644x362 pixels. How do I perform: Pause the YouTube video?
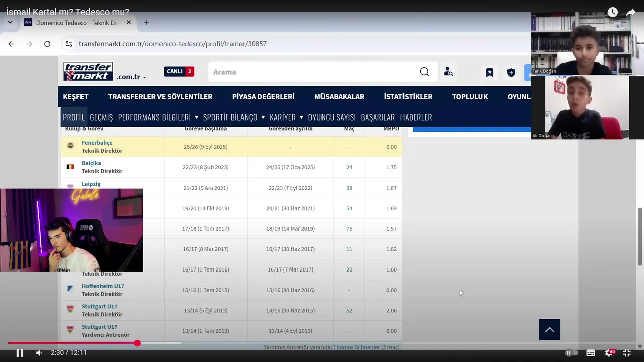[20, 353]
